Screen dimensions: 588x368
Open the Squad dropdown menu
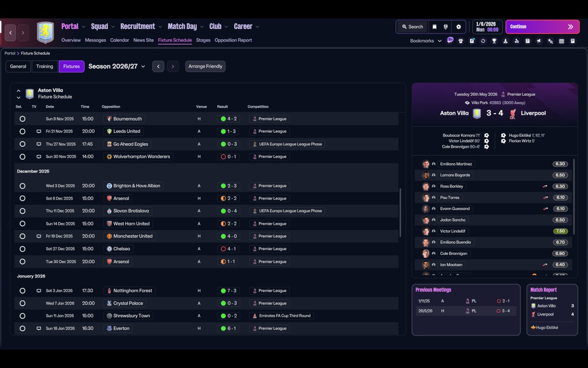(x=103, y=27)
